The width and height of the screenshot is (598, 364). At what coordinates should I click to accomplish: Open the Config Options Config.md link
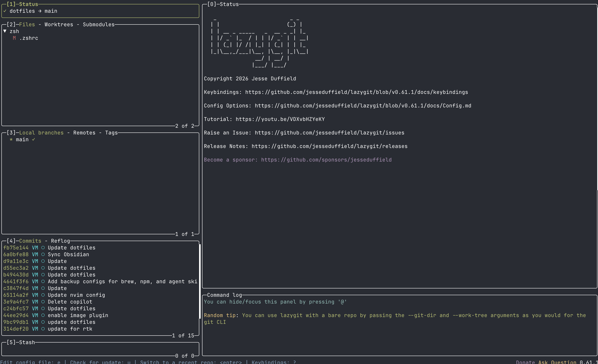pyautogui.click(x=363, y=106)
